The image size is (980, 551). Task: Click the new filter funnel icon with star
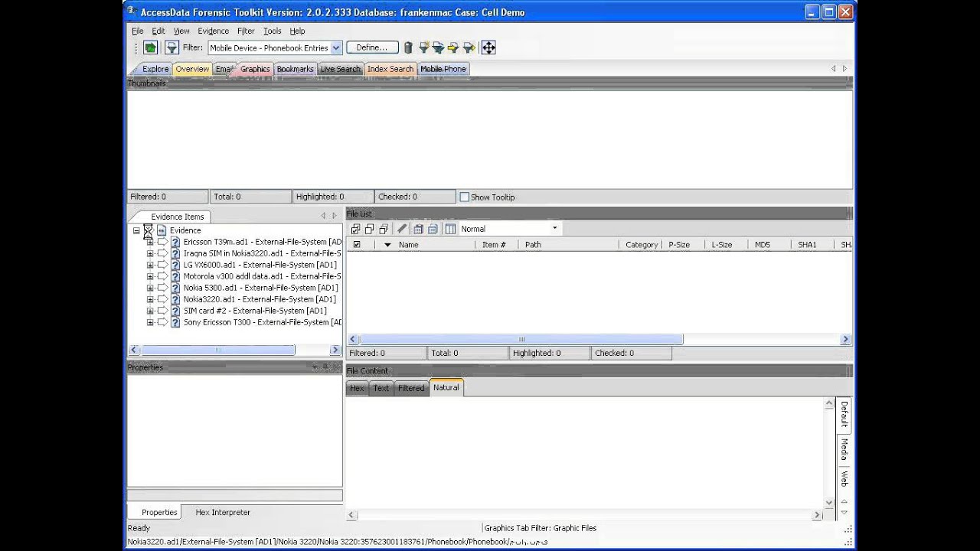click(x=423, y=47)
